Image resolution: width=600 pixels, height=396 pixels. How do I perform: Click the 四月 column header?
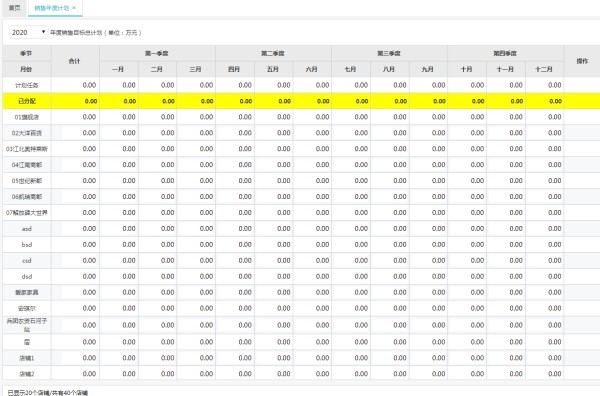click(x=234, y=69)
